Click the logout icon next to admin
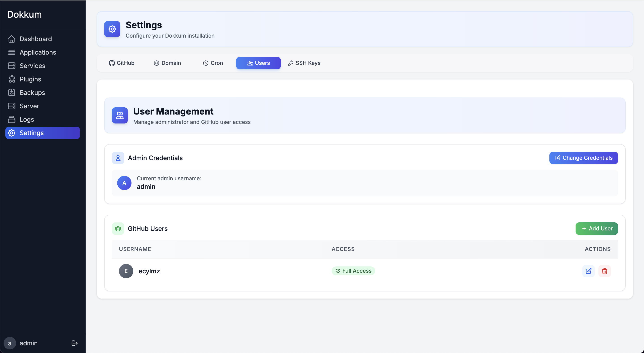Image resolution: width=644 pixels, height=353 pixels. [x=74, y=343]
